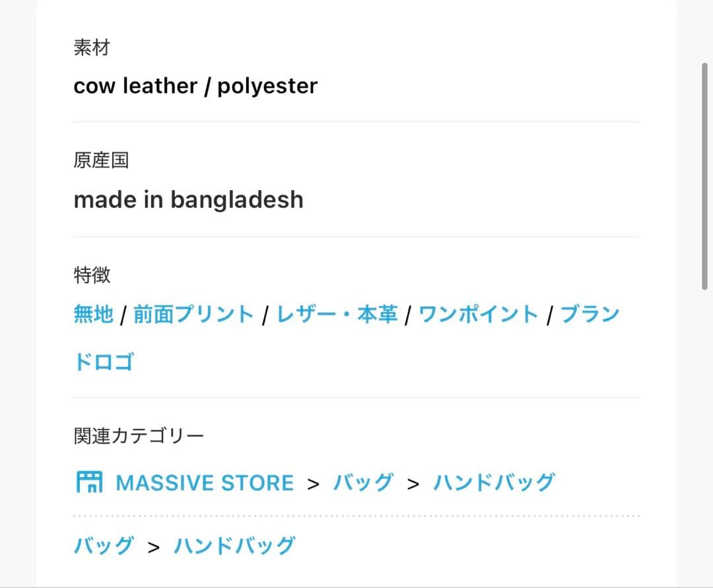Open the 無地 feature tag

94,314
